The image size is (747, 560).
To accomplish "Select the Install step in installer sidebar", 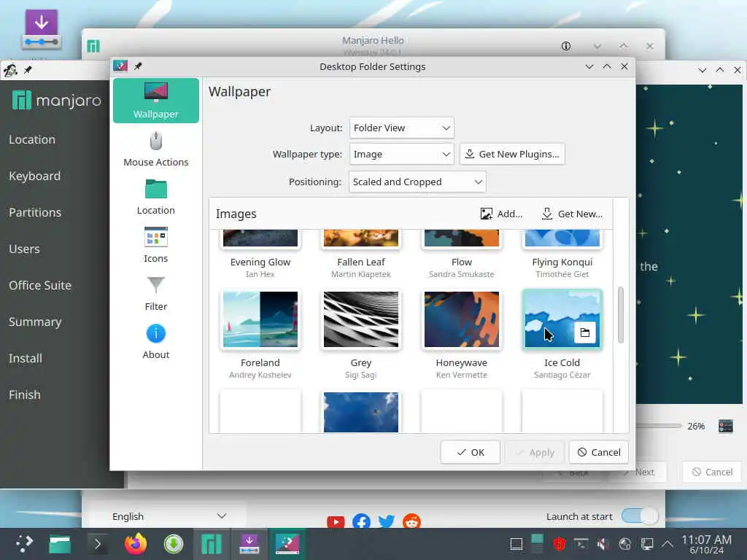I will [26, 358].
